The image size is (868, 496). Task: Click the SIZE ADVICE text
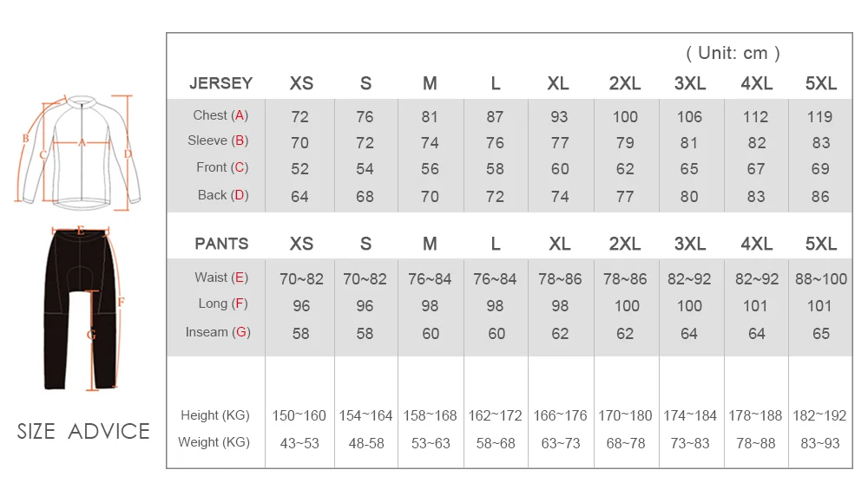[x=83, y=431]
